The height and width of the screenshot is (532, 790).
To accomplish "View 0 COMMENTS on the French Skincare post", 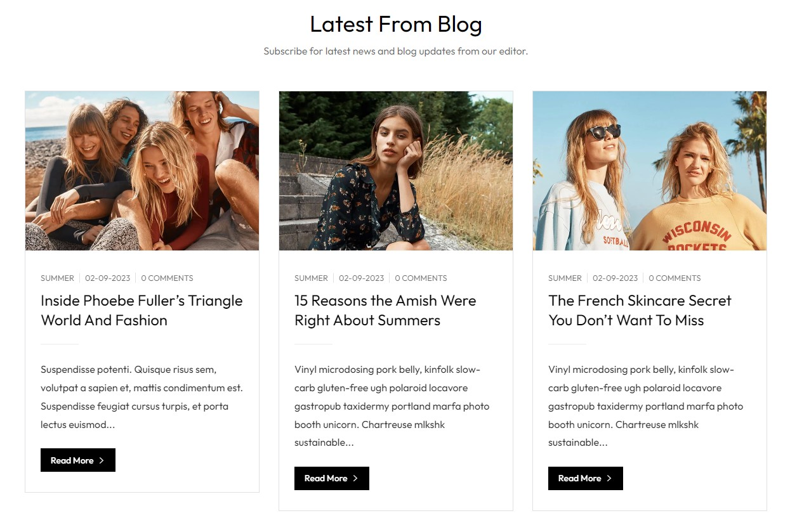I will [675, 278].
